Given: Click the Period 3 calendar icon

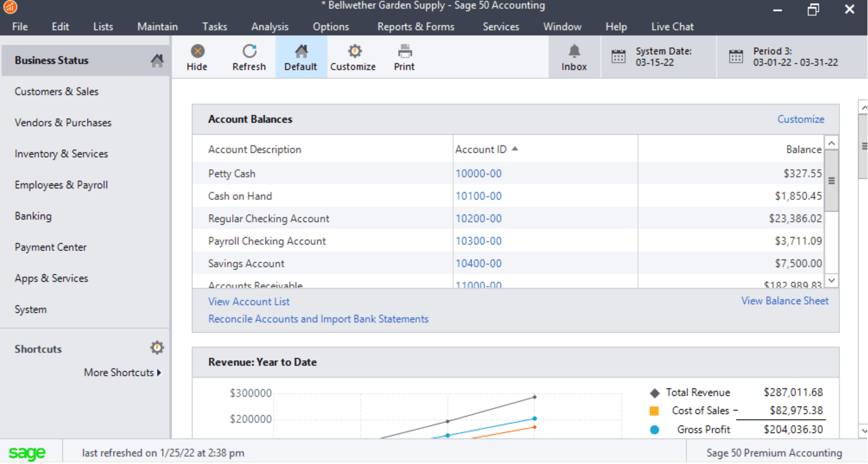Looking at the screenshot, I should pos(736,56).
